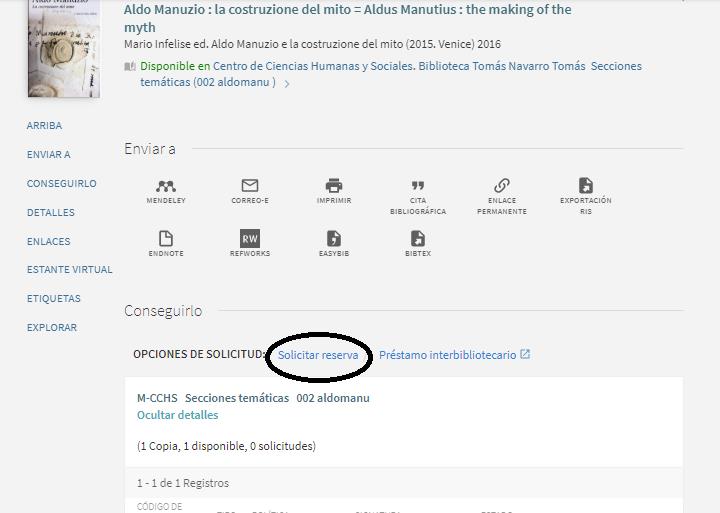Open Cita bibliográfica quote icon
The image size is (720, 513).
coord(418,186)
